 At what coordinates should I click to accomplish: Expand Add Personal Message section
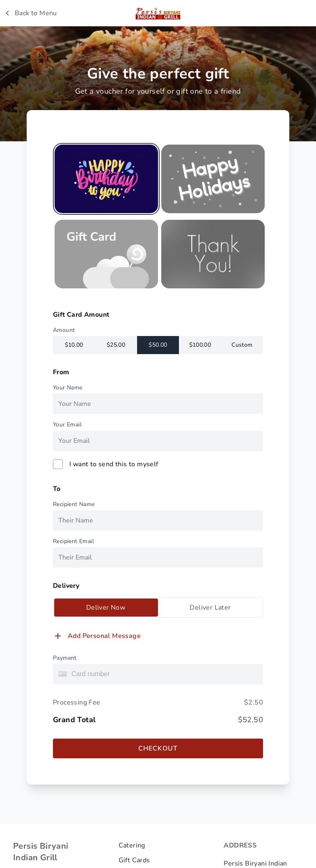(104, 636)
